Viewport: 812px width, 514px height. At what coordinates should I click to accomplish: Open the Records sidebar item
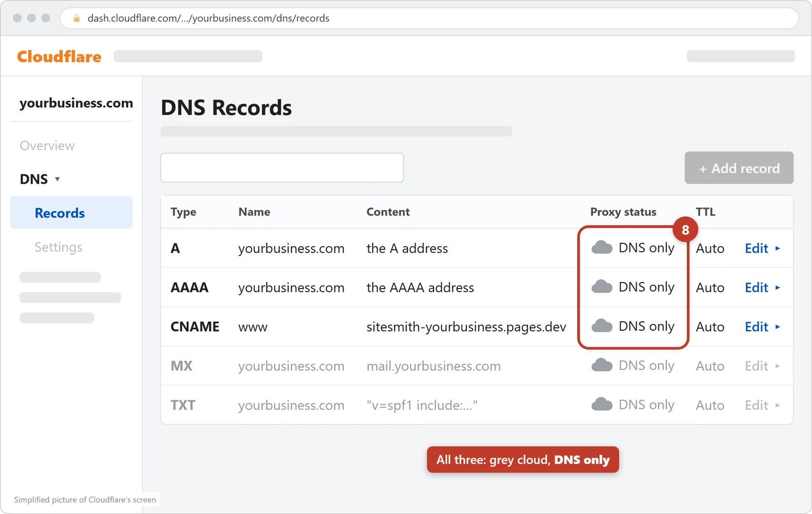71,213
